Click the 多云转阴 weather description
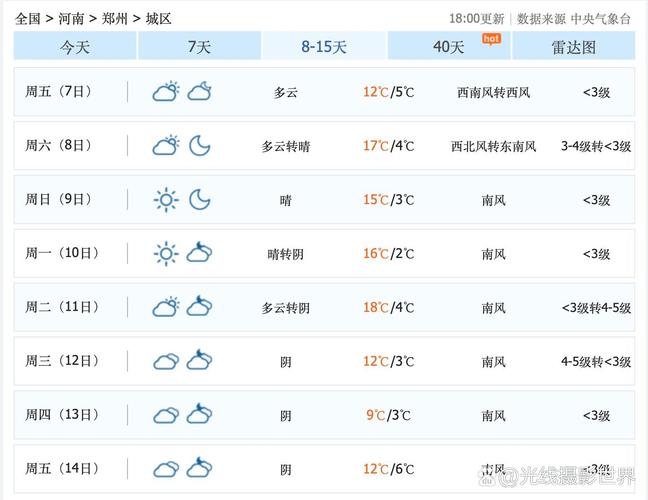 [286, 308]
